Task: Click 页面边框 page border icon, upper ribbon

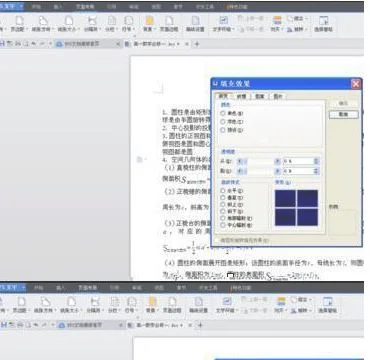Action: (x=169, y=21)
